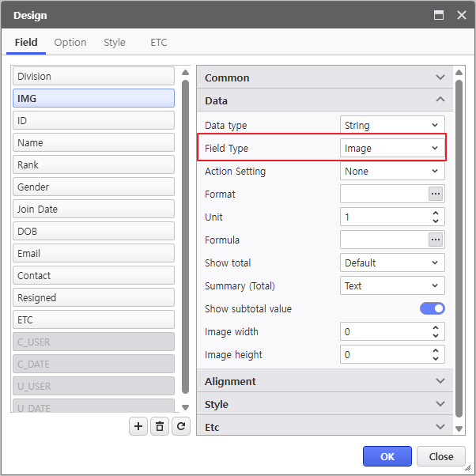
Task: Click the delete field trash icon
Action: pos(160,426)
